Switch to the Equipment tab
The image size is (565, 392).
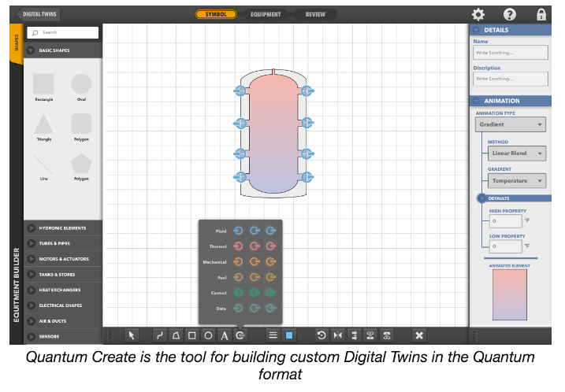coord(266,14)
